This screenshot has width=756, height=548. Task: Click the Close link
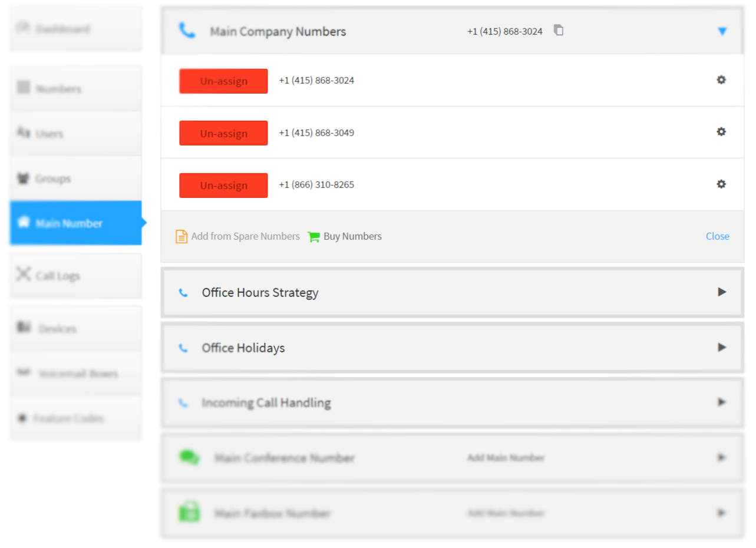[717, 236]
